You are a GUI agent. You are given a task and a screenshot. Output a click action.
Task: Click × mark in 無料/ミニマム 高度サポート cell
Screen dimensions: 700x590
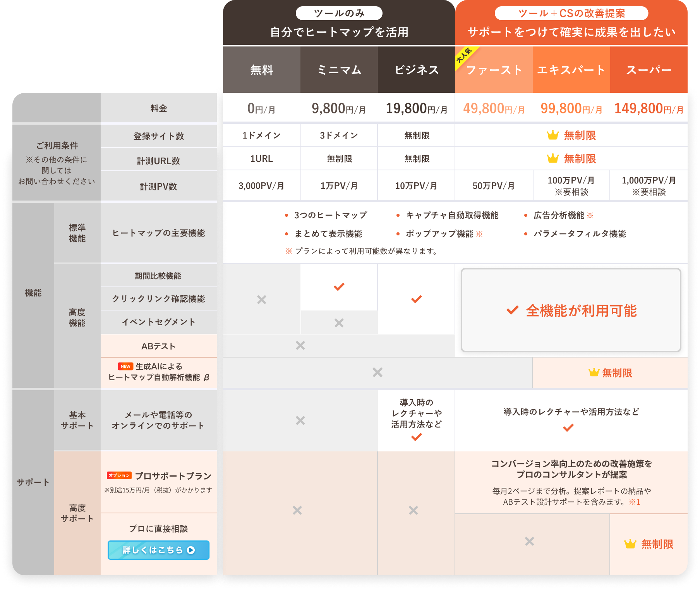[297, 510]
